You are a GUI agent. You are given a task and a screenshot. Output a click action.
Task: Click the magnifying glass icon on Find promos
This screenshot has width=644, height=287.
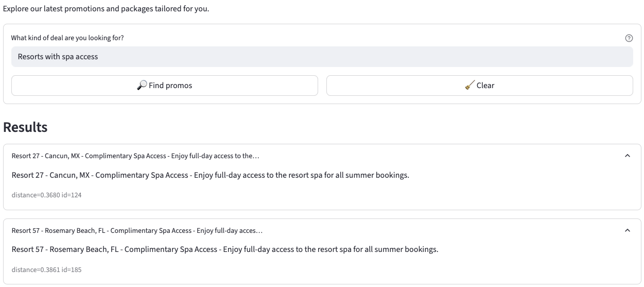[x=142, y=85]
